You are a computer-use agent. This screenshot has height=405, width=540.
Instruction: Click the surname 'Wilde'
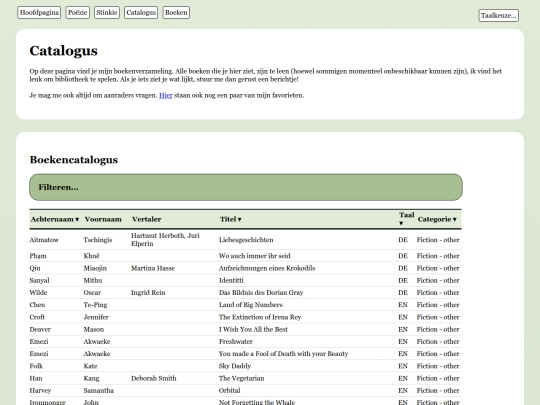38,293
